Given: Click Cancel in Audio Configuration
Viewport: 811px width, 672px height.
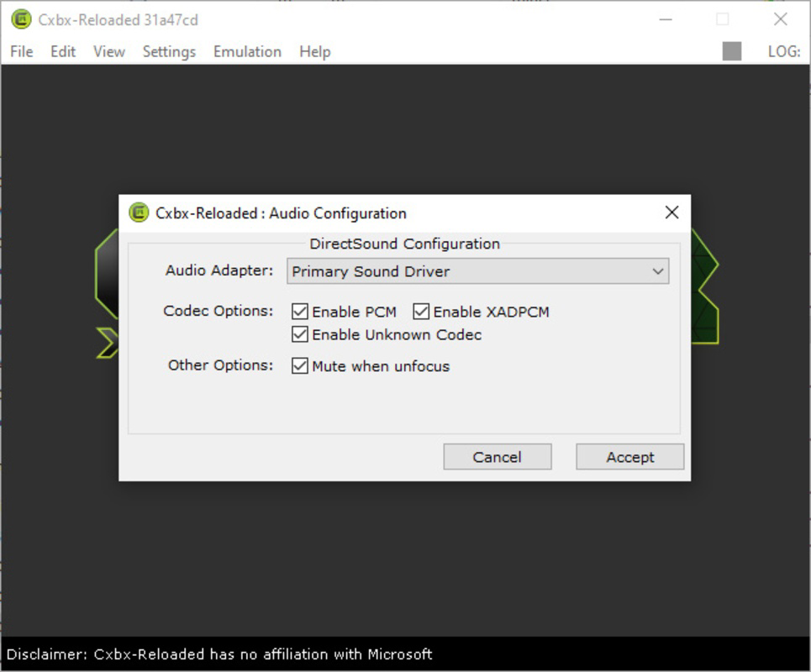Looking at the screenshot, I should 497,457.
